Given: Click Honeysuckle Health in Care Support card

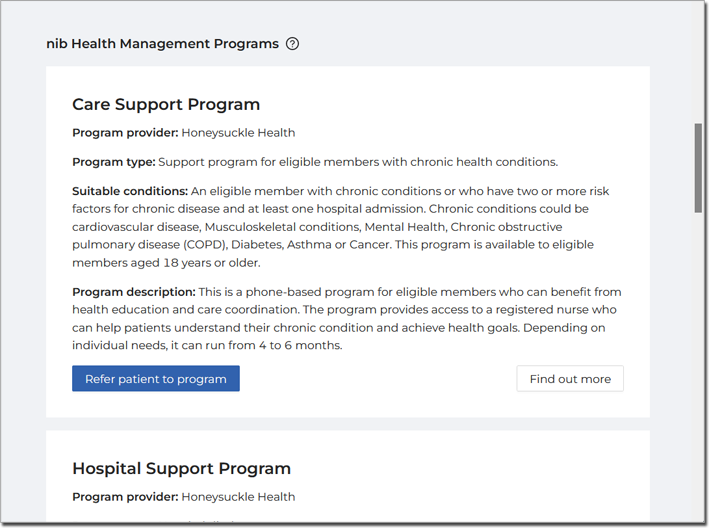Looking at the screenshot, I should pos(238,133).
